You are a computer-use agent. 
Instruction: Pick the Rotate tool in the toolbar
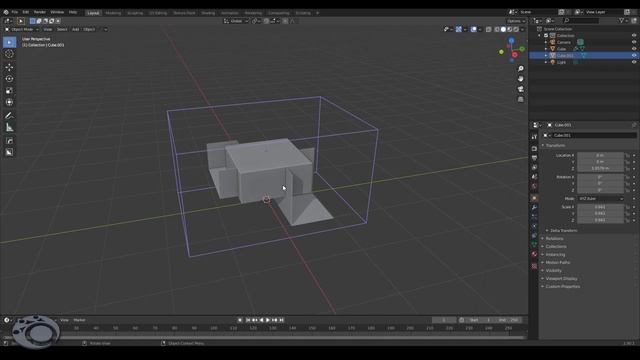[x=9, y=79]
